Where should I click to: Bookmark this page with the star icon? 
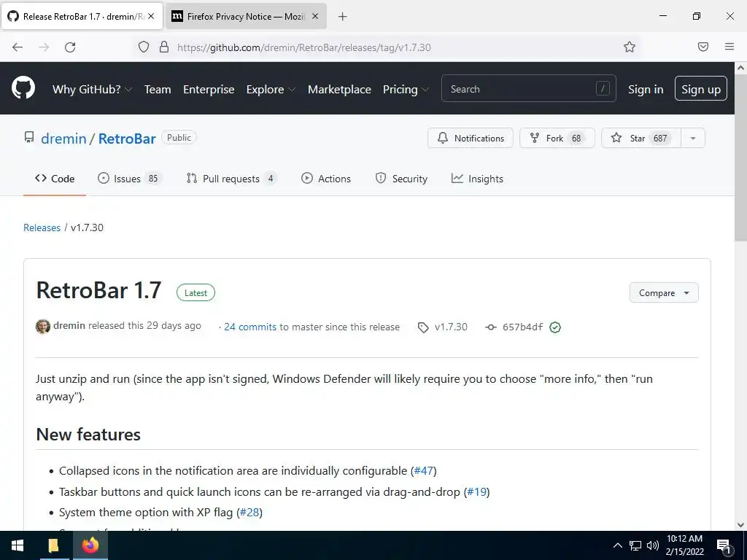[x=630, y=47]
